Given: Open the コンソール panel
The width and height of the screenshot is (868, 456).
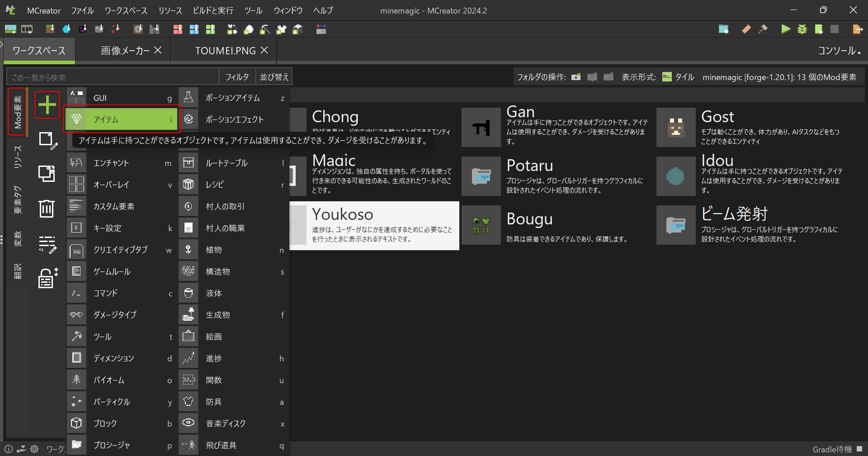Looking at the screenshot, I should 840,51.
